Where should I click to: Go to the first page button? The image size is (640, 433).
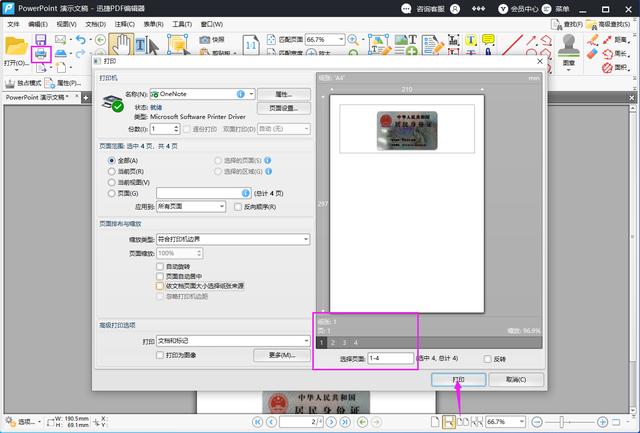[x=258, y=422]
